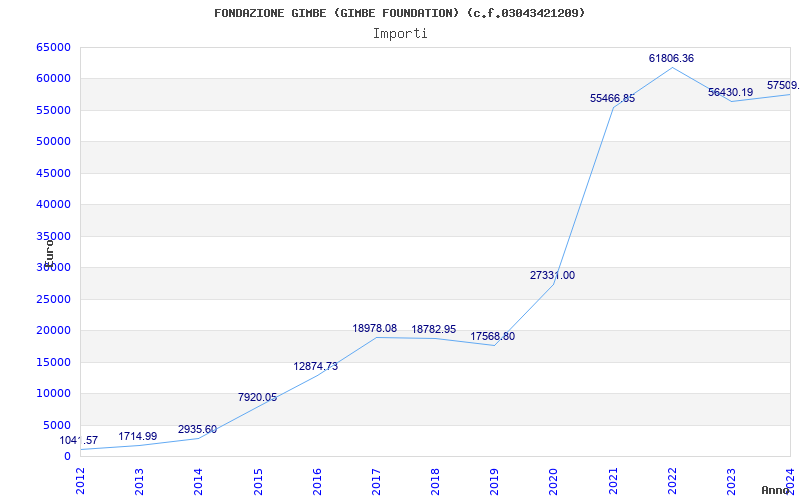Click the 2015 x-axis label
Image resolution: width=800 pixels, height=500 pixels.
(258, 482)
